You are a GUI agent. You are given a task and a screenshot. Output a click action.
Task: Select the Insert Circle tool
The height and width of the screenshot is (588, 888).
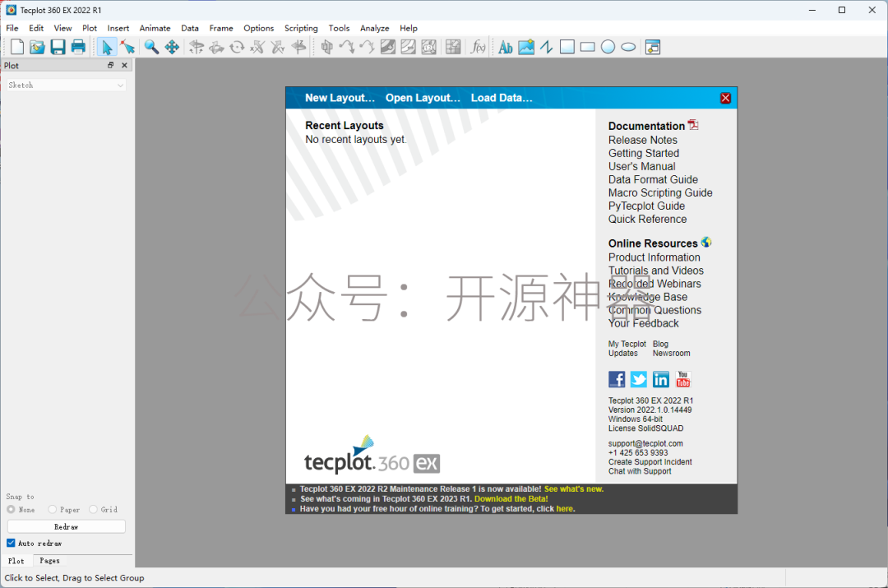tap(608, 47)
